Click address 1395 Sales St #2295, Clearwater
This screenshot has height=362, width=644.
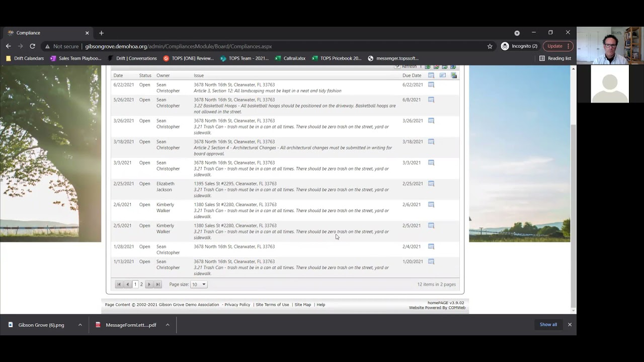click(x=235, y=184)
